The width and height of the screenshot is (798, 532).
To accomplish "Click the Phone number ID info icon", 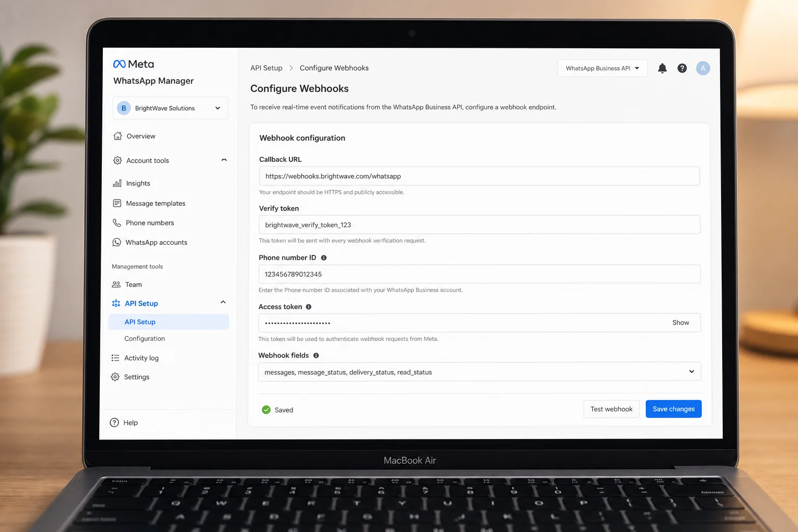I will pyautogui.click(x=324, y=258).
